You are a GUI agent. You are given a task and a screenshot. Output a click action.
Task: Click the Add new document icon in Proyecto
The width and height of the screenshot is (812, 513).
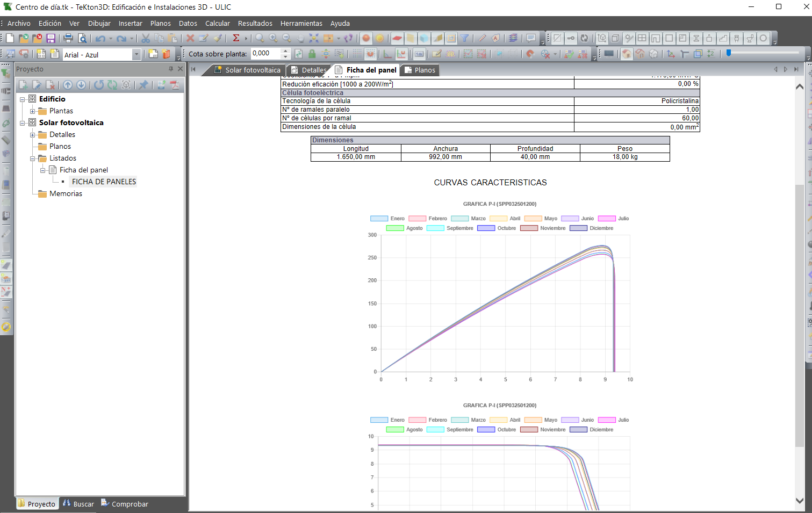coord(23,85)
